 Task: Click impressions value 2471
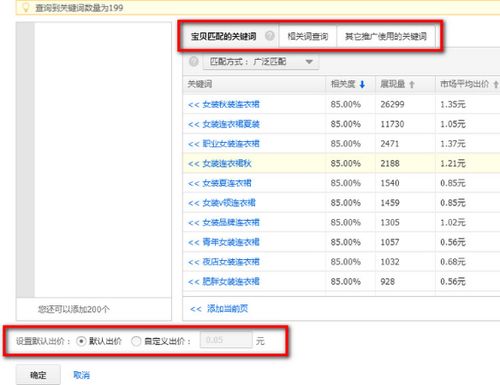(x=390, y=144)
